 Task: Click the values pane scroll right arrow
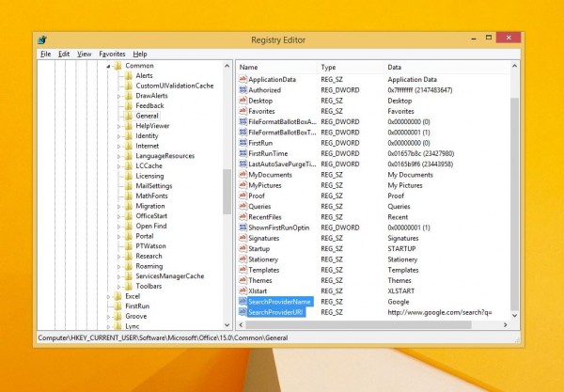pos(506,324)
